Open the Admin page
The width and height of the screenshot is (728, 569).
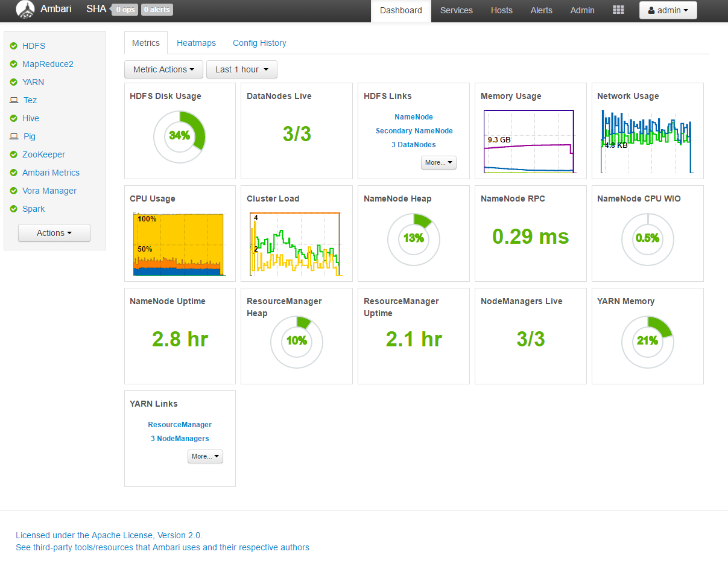coord(583,10)
